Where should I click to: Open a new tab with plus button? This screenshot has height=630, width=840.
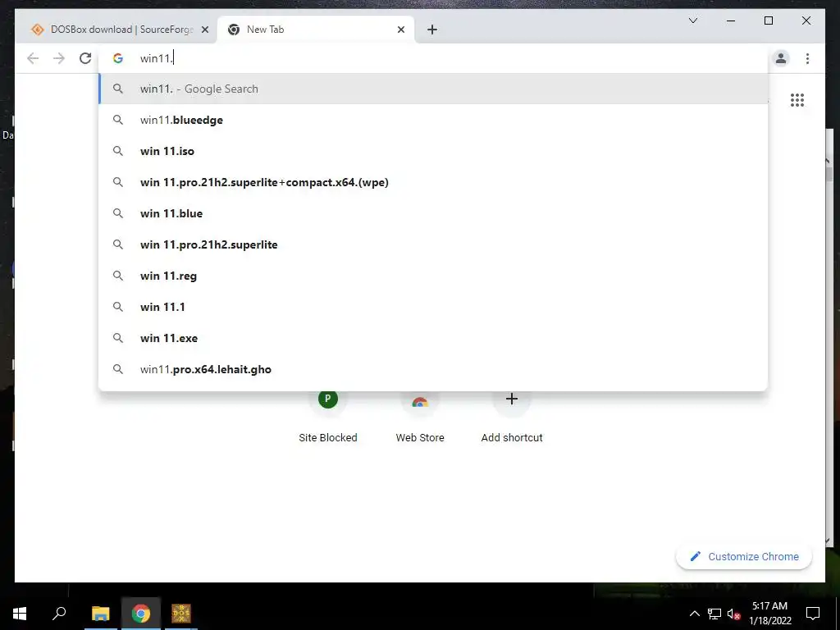(432, 30)
